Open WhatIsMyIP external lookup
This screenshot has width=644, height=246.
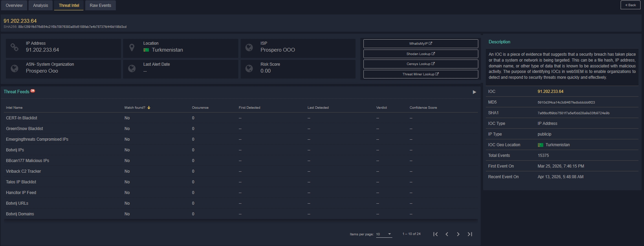[x=421, y=44]
